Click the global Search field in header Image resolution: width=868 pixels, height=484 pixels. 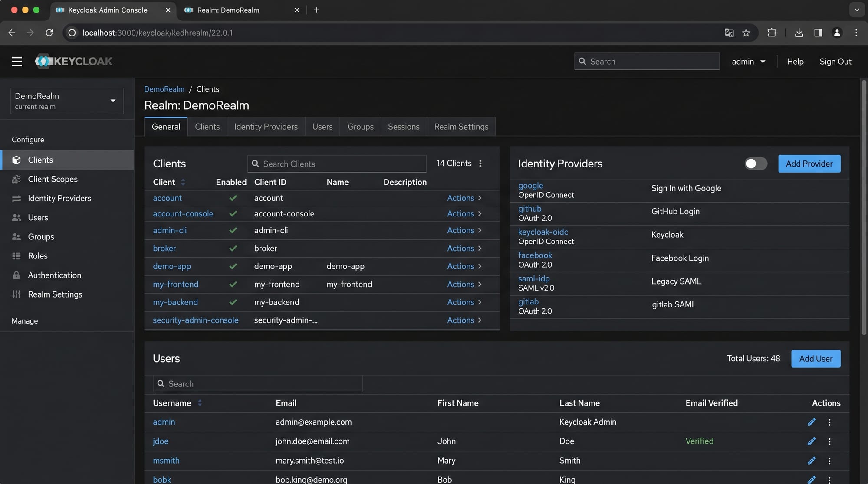647,62
